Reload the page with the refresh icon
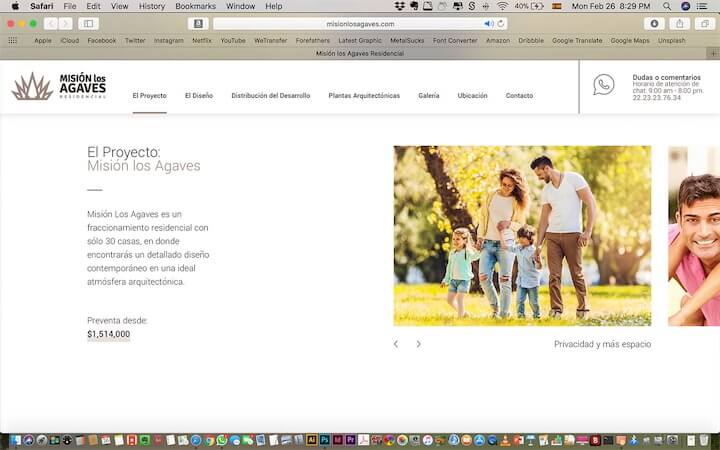The height and width of the screenshot is (450, 720). tap(501, 23)
